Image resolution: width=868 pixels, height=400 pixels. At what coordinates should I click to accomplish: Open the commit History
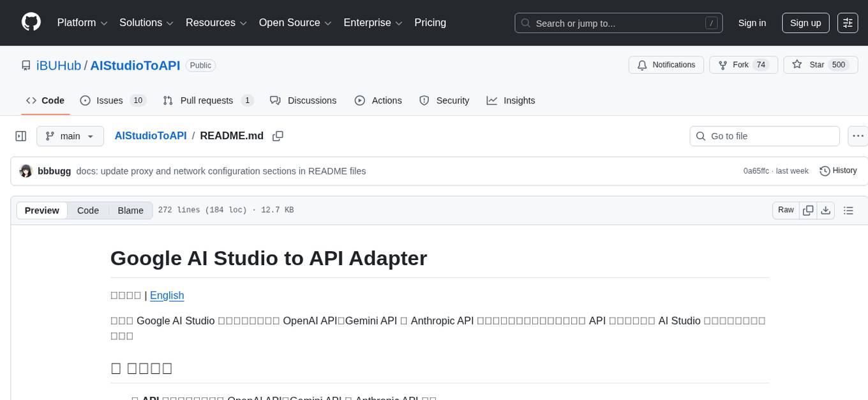click(x=837, y=171)
